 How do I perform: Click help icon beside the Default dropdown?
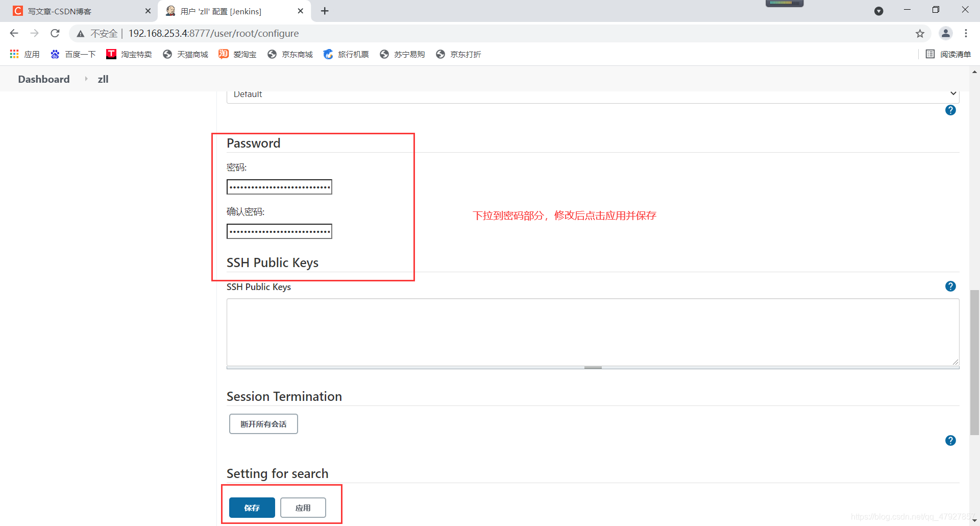coord(950,110)
